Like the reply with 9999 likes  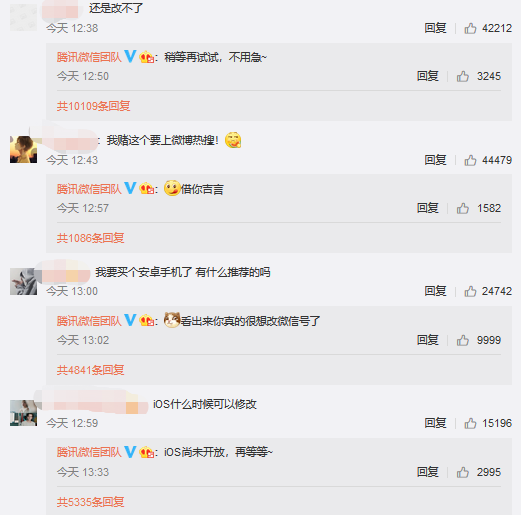coord(463,340)
